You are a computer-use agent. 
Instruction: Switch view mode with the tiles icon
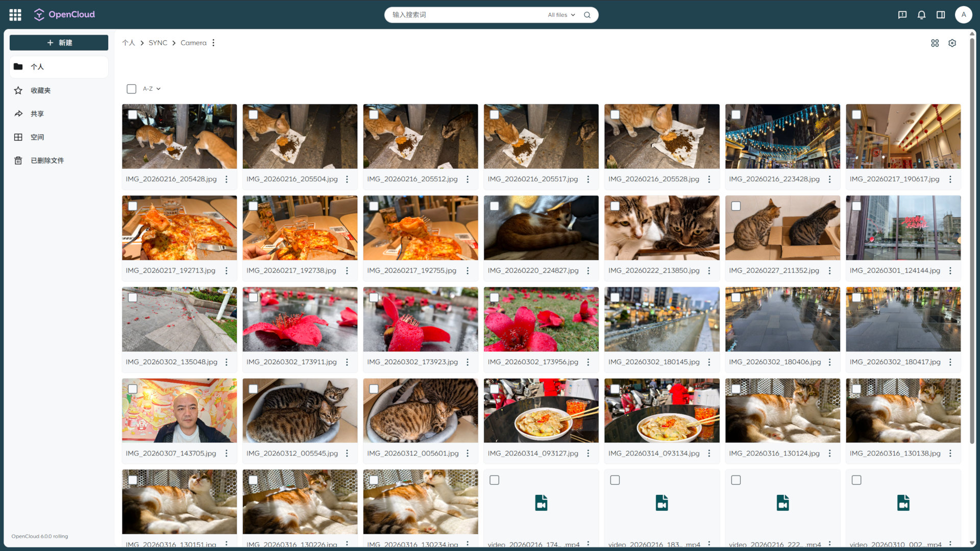click(935, 43)
